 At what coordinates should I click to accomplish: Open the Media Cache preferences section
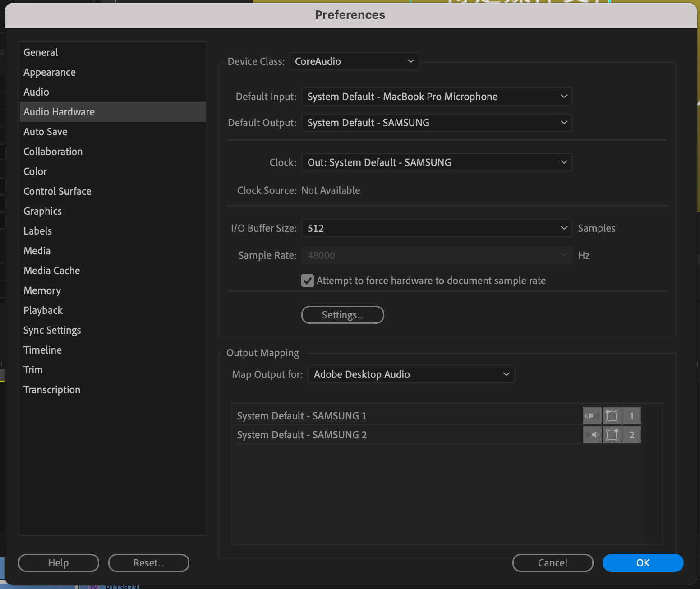51,270
